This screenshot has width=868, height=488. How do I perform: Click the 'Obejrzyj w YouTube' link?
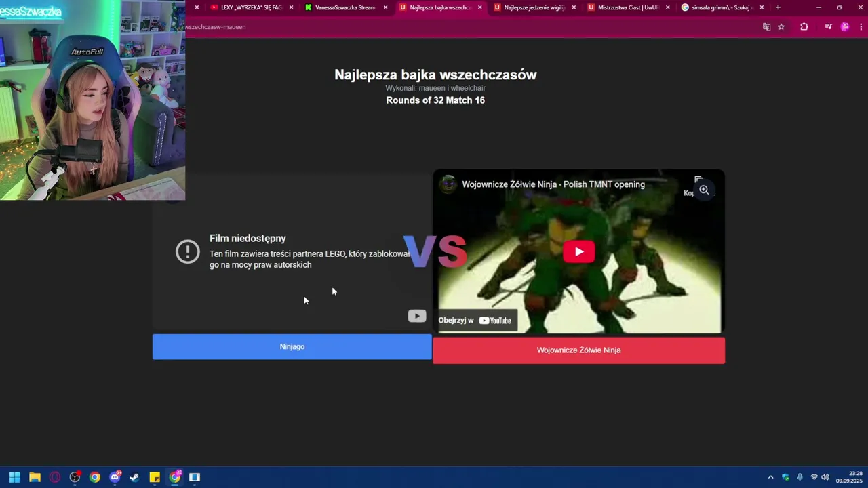[x=475, y=321]
